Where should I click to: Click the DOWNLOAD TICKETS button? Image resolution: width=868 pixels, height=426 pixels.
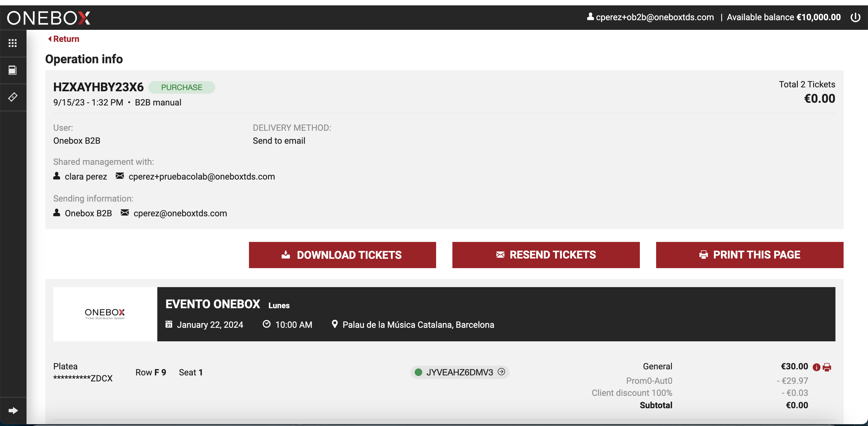pyautogui.click(x=342, y=255)
